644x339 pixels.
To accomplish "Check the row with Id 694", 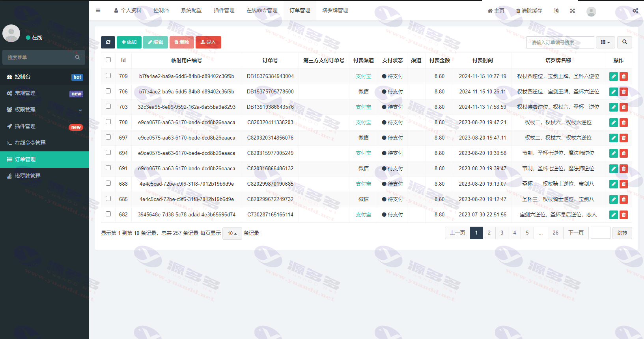I will pyautogui.click(x=108, y=153).
